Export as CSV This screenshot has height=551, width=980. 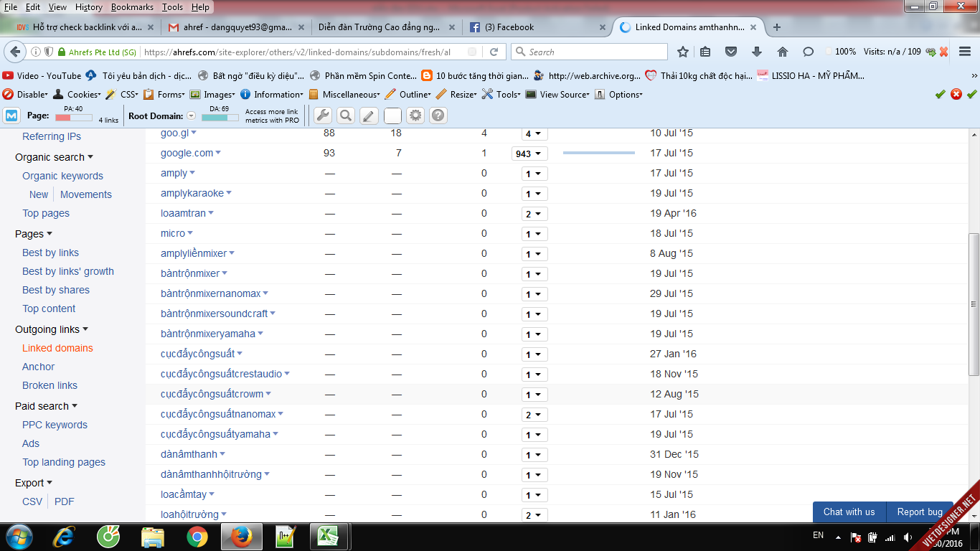click(32, 501)
